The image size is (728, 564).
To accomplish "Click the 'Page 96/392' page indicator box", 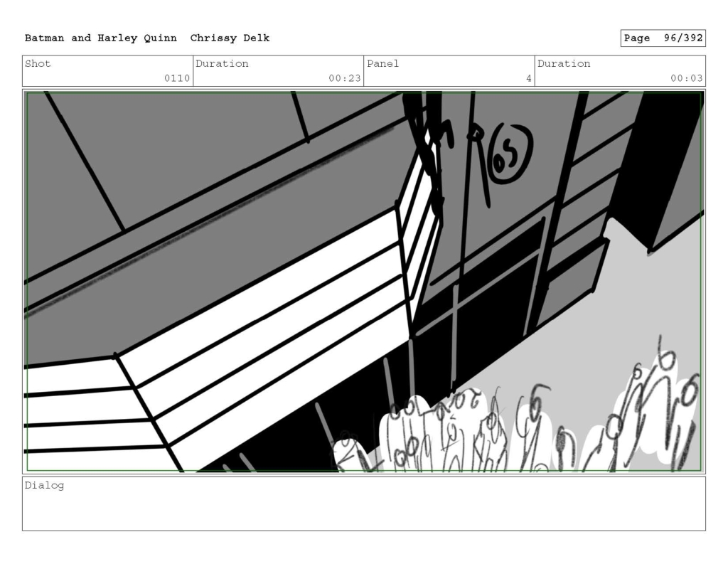I will [x=663, y=38].
